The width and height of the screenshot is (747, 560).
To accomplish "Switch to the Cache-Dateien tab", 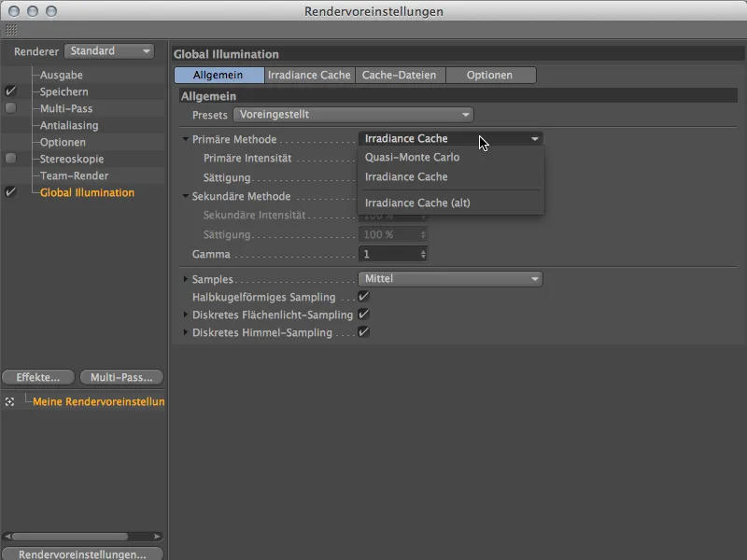I will coord(400,75).
